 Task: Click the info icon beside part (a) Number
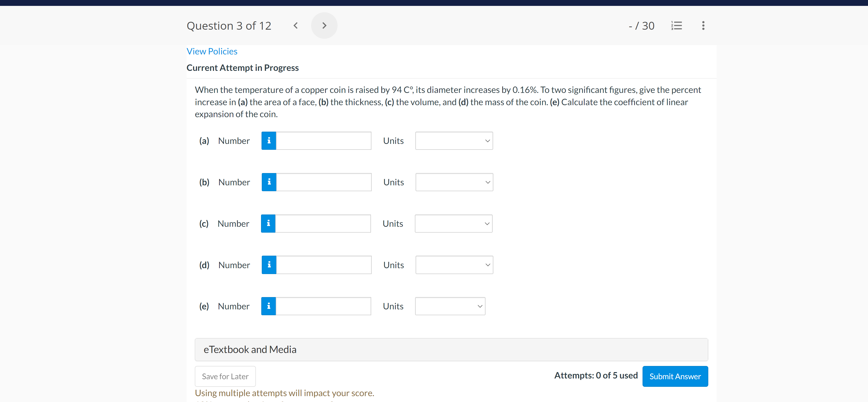(269, 140)
